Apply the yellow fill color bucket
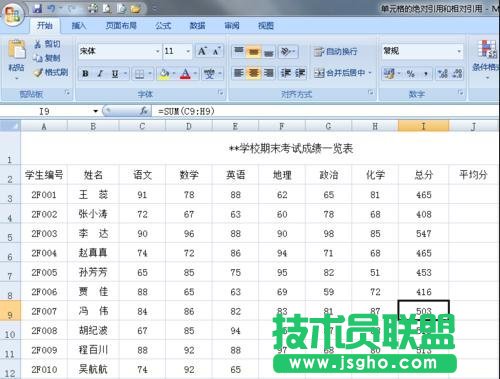Viewport: 500px width, 379px height. coord(164,74)
